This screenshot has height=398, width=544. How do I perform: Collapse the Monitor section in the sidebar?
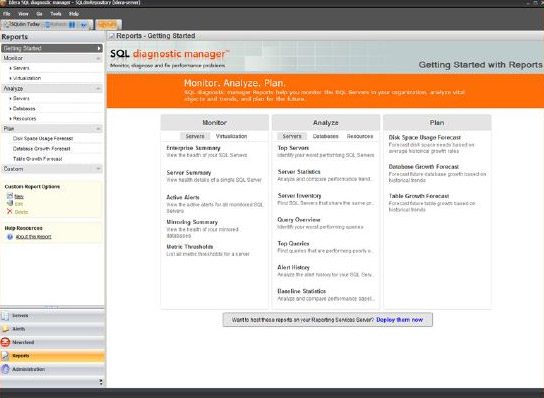pos(98,58)
